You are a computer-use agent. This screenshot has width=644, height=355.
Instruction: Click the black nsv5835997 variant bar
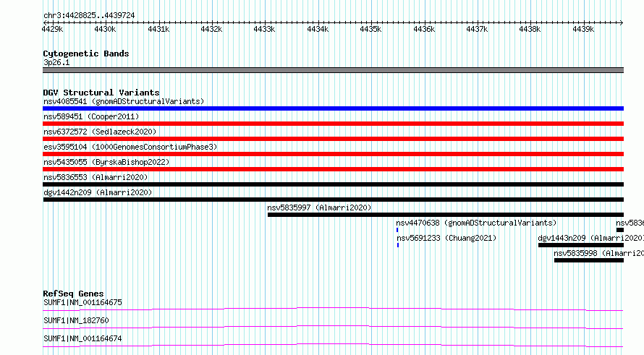[x=446, y=215]
